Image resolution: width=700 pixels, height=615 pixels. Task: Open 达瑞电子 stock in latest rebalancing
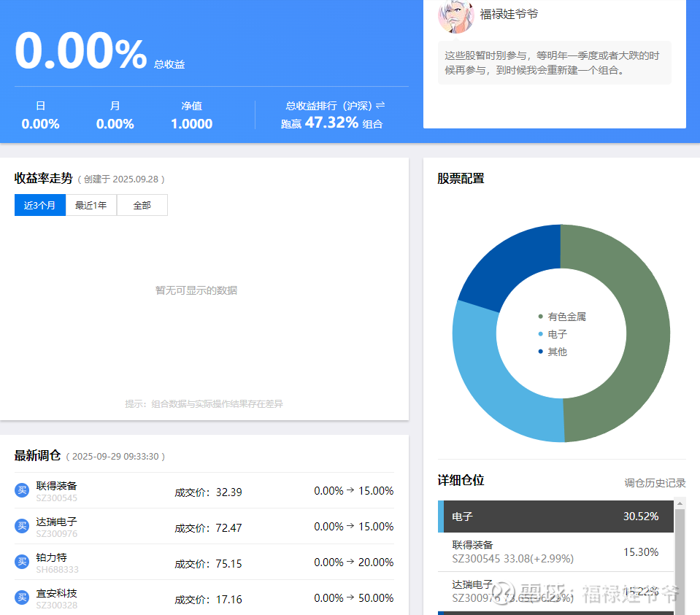pos(56,522)
